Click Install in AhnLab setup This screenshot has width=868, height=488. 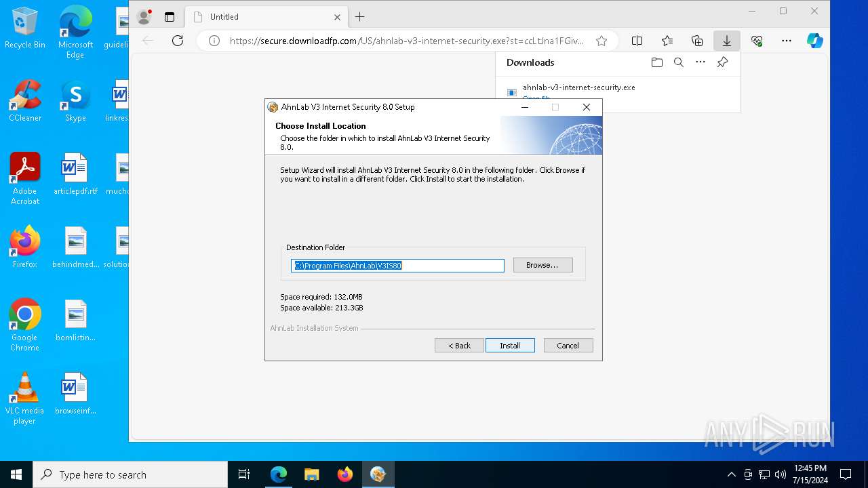[x=510, y=346]
